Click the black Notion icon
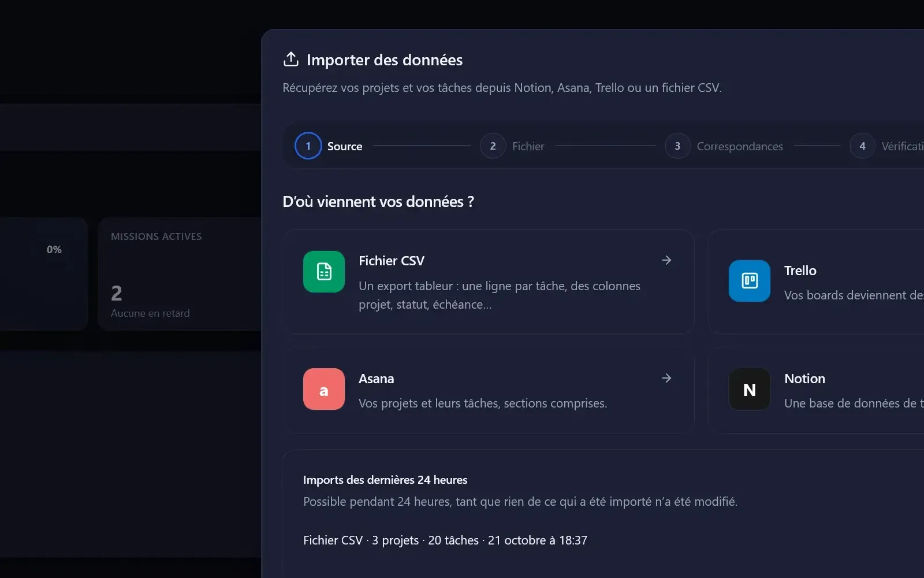 pos(750,389)
